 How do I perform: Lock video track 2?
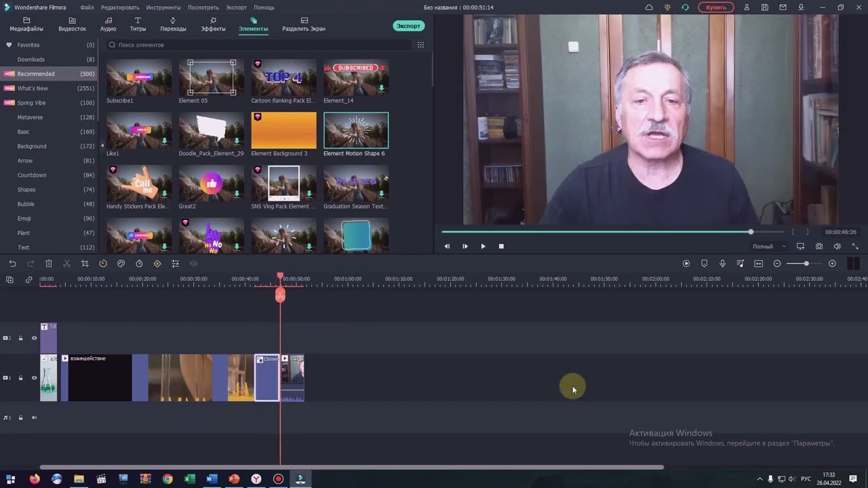click(x=20, y=338)
